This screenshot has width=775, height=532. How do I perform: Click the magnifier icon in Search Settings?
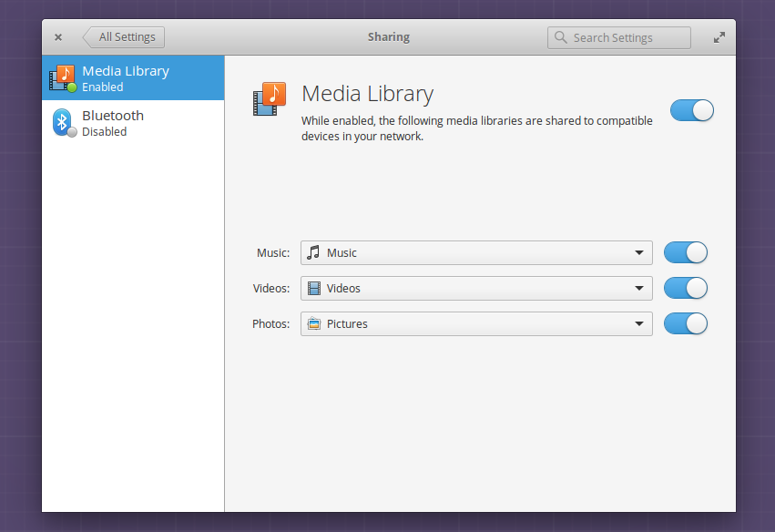[560, 37]
